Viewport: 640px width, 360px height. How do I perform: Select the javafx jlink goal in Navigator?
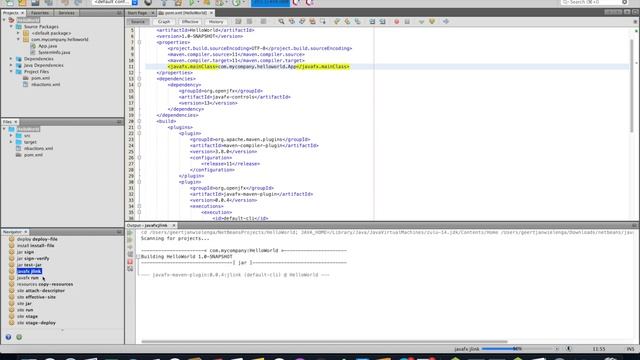pyautogui.click(x=29, y=271)
